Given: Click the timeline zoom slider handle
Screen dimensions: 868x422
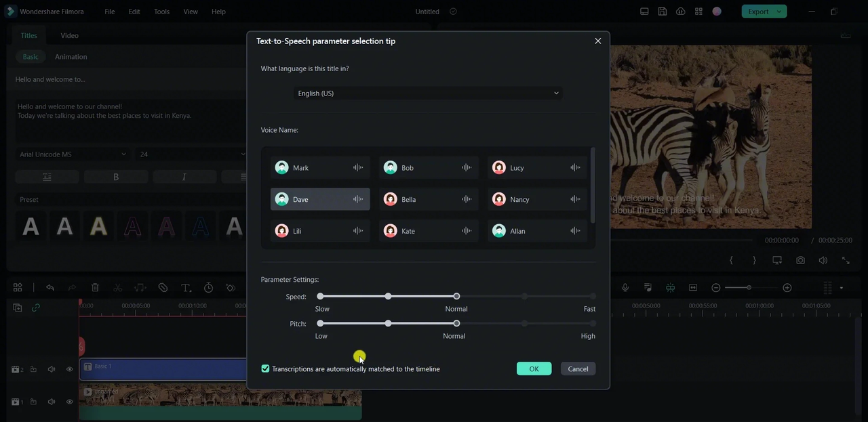Looking at the screenshot, I should tap(749, 288).
